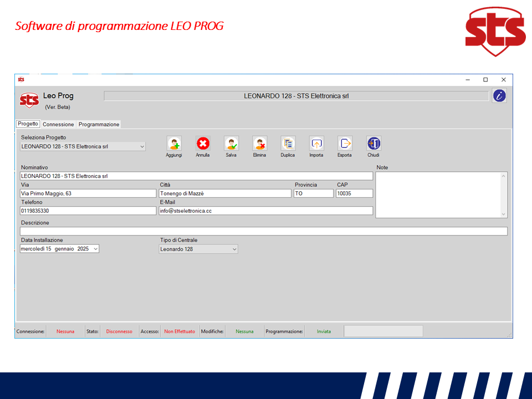This screenshot has width=532, height=399.
Task: Open the Programmazione tab
Action: click(99, 125)
